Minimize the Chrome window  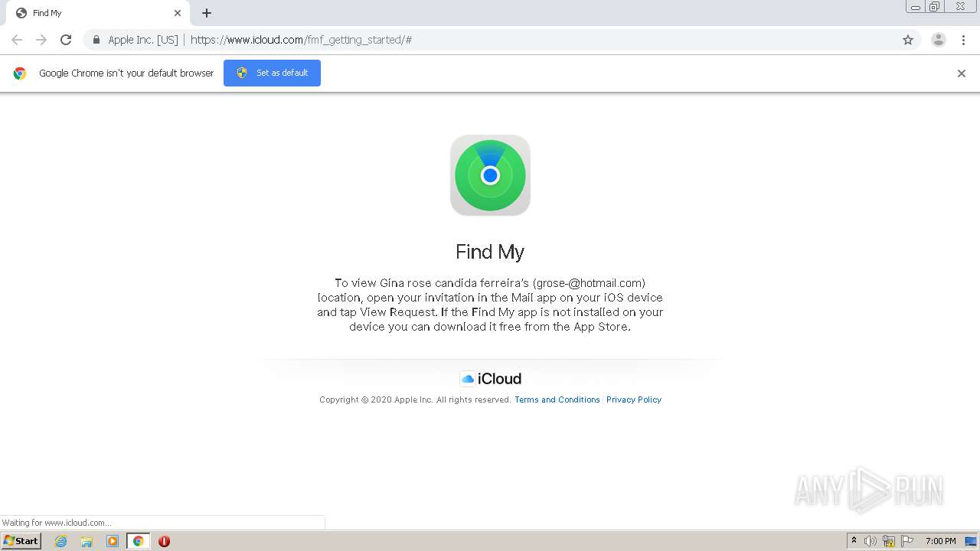[916, 7]
